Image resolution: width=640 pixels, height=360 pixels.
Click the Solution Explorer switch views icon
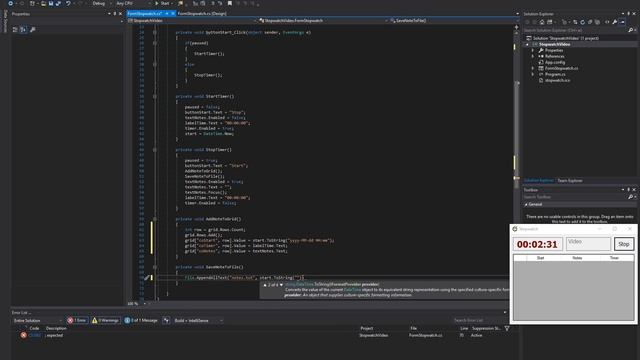coord(549,22)
